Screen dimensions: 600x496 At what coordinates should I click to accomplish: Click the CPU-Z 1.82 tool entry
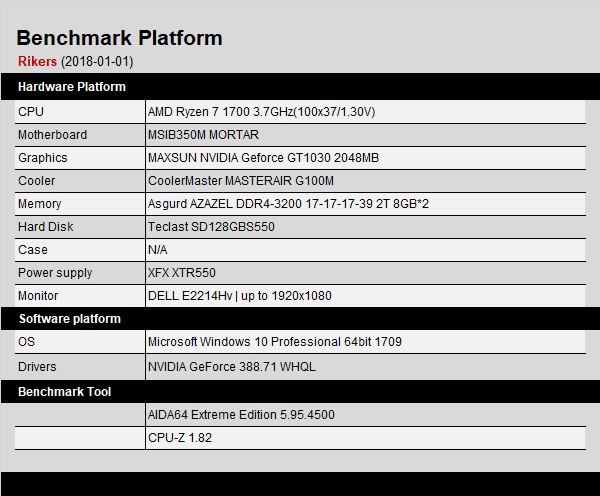click(x=180, y=438)
